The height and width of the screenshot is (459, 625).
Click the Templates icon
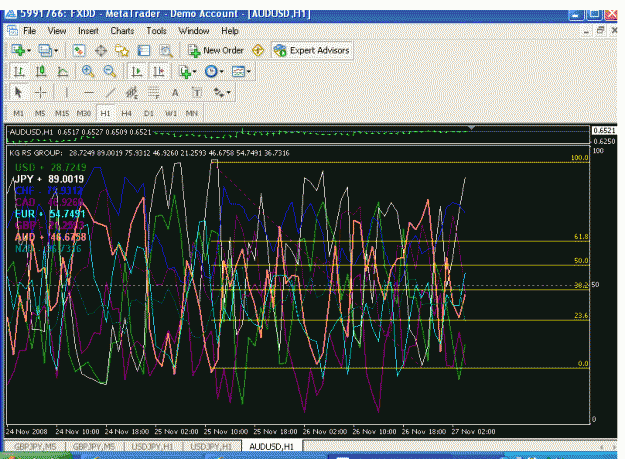pos(238,72)
